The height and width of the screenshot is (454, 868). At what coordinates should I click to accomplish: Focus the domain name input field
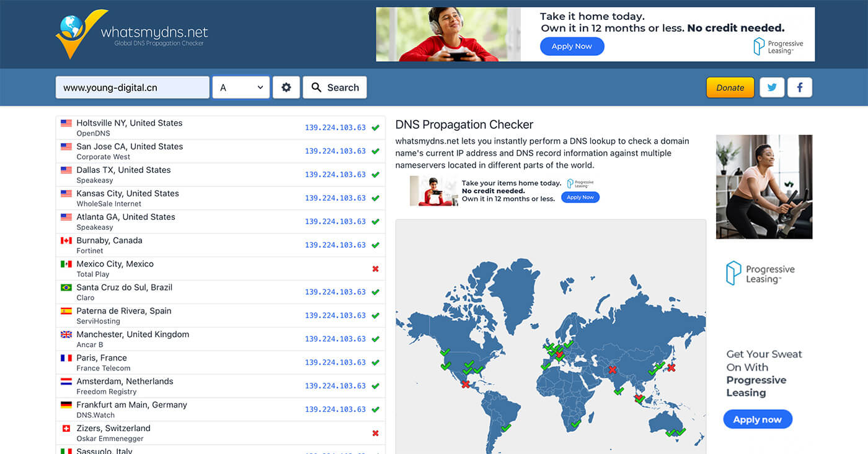[133, 87]
